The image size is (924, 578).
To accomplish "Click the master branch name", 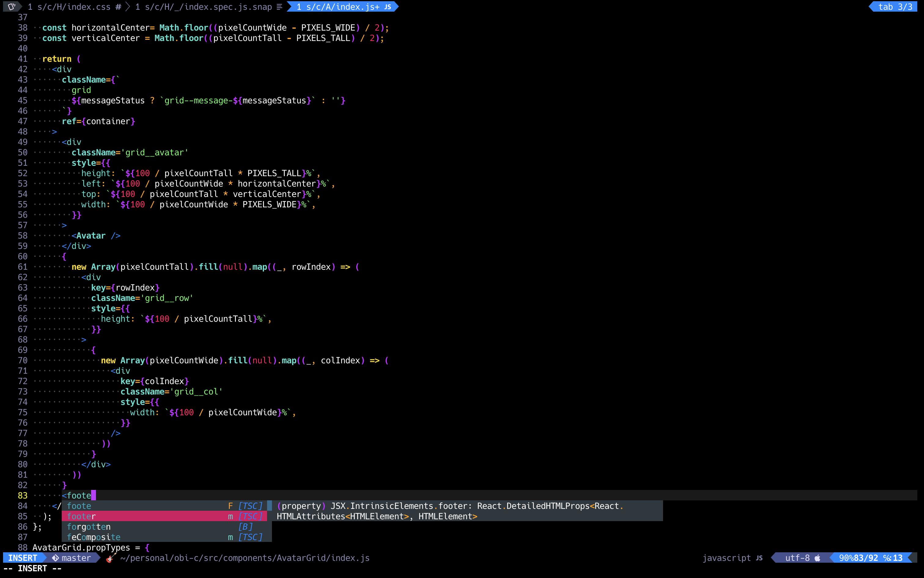I will 76,558.
